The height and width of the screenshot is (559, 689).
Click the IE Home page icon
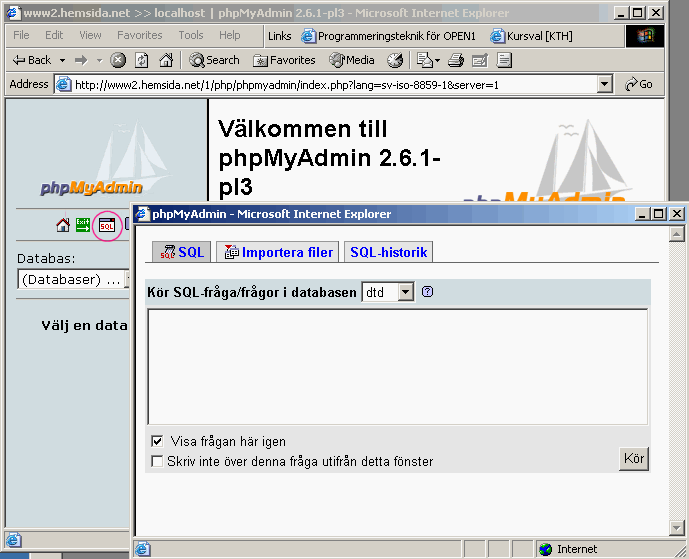coord(166,60)
